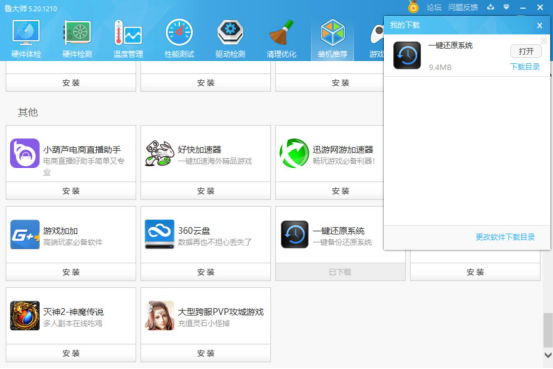Click the gold medal icon in title bar

click(x=413, y=7)
